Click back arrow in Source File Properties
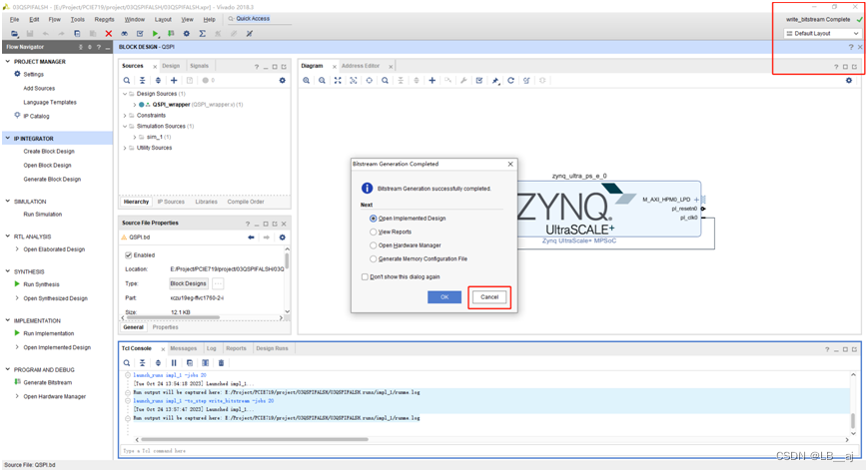The width and height of the screenshot is (868, 472). tap(251, 237)
